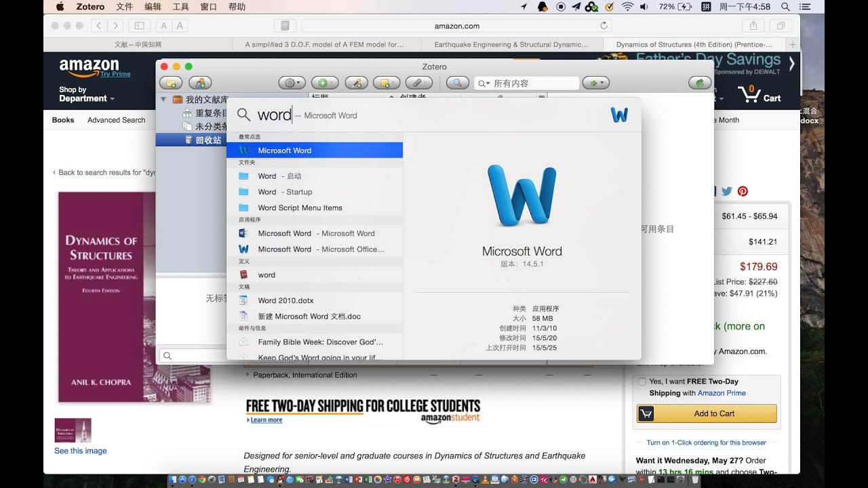Click Zotero locate green arrow button
The height and width of the screenshot is (488, 868).
click(595, 83)
